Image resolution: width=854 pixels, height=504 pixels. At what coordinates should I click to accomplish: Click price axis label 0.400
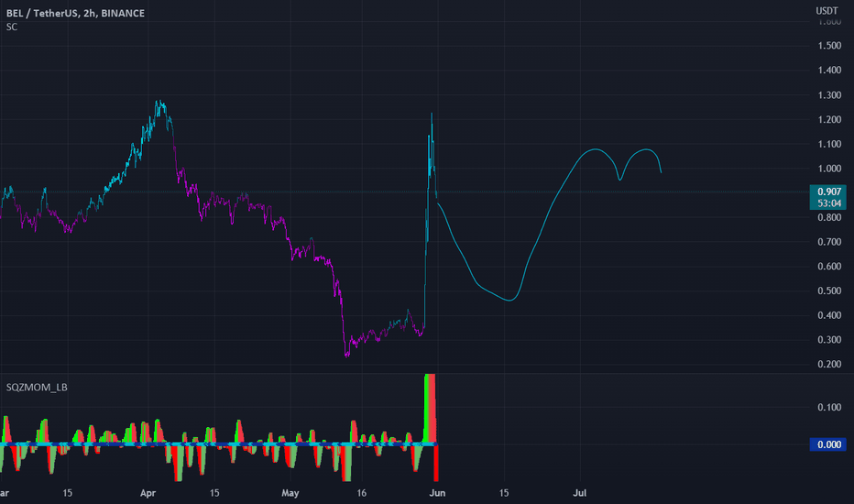point(829,315)
